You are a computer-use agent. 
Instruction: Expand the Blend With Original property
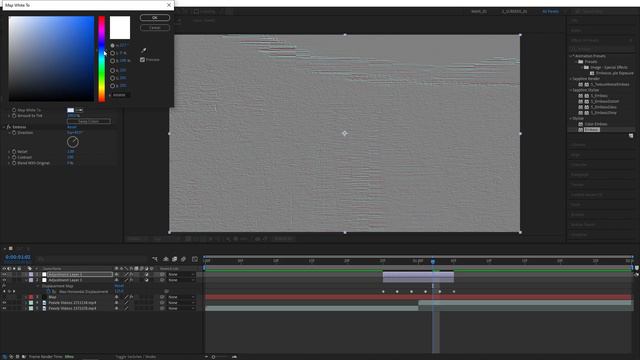click(9, 163)
